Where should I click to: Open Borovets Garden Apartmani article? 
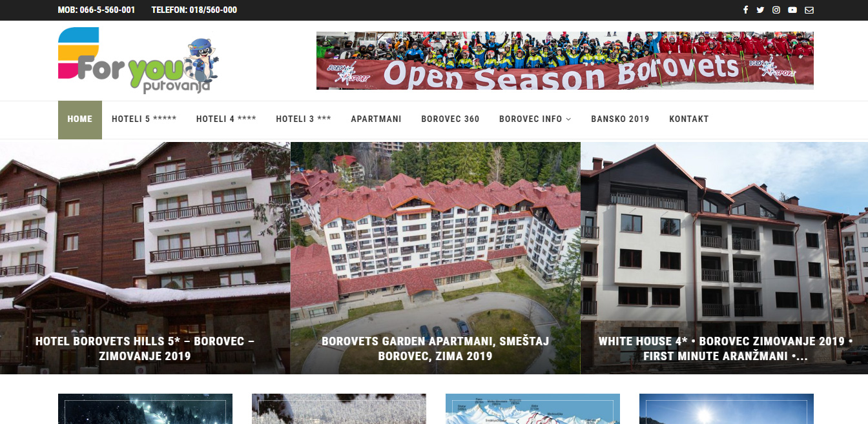[x=435, y=348]
